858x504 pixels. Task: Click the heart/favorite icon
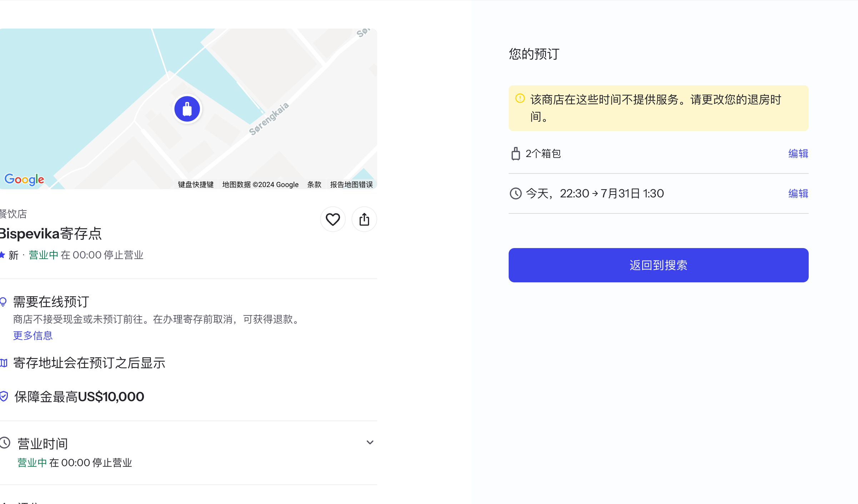(x=332, y=219)
